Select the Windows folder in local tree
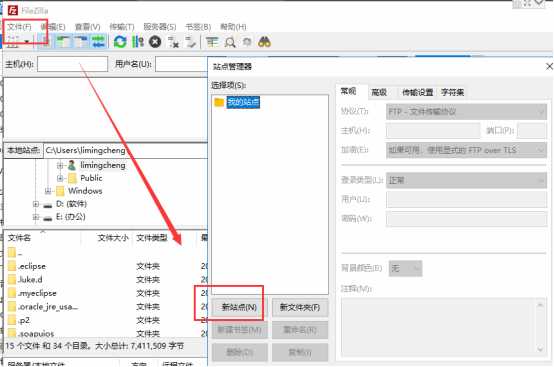554x367 pixels. click(85, 191)
